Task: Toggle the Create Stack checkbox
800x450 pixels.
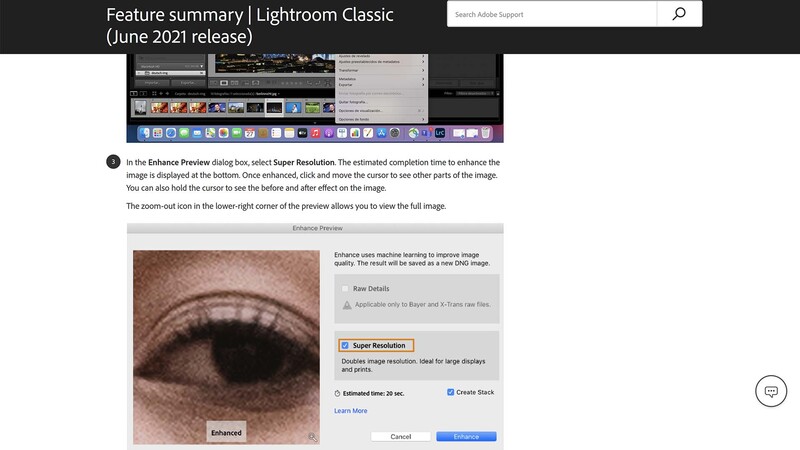Action: coord(451,392)
